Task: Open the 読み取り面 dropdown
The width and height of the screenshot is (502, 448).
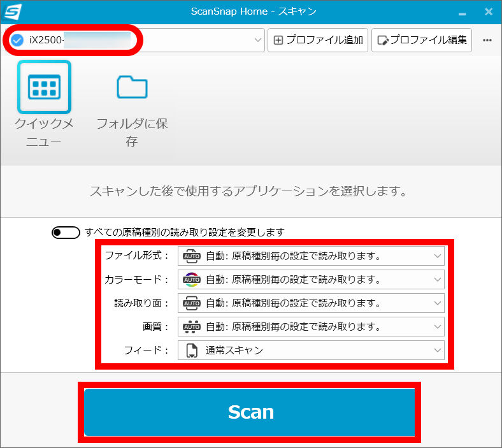Action: point(311,303)
